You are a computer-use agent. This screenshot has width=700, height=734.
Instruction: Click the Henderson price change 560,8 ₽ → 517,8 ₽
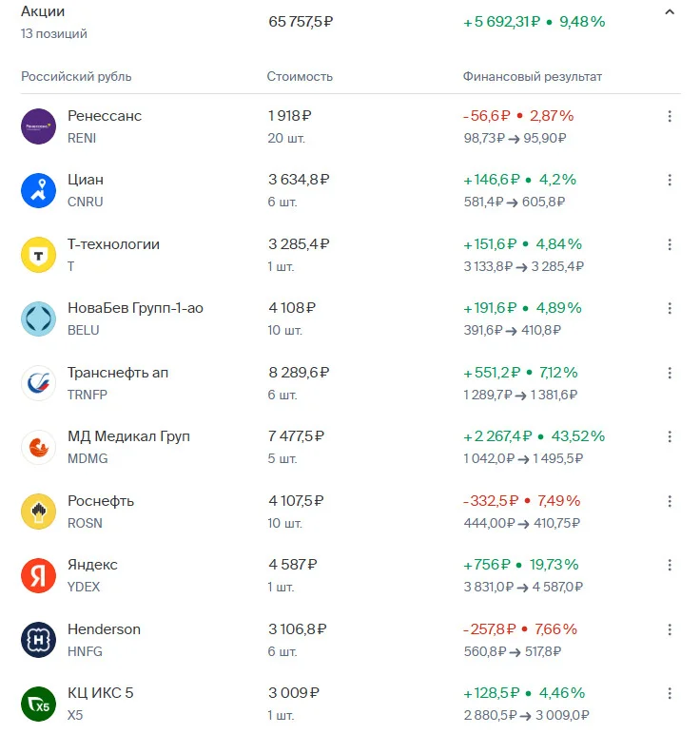pos(513,651)
